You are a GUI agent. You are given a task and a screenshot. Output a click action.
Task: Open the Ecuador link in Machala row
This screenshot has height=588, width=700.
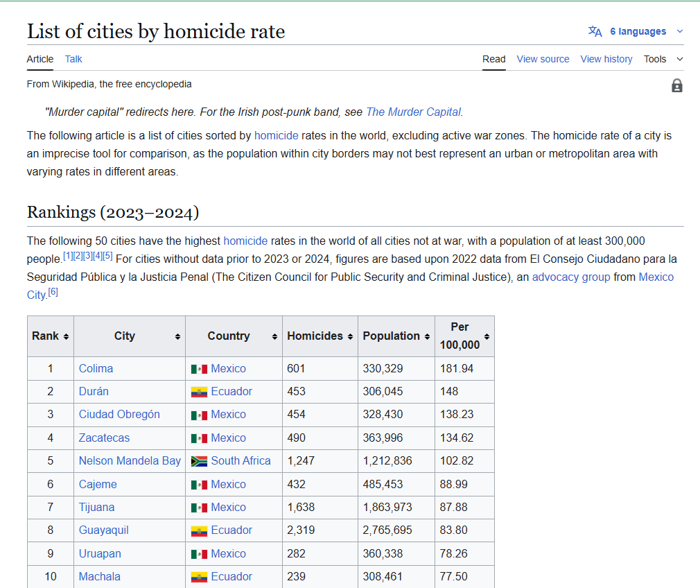pyautogui.click(x=231, y=576)
